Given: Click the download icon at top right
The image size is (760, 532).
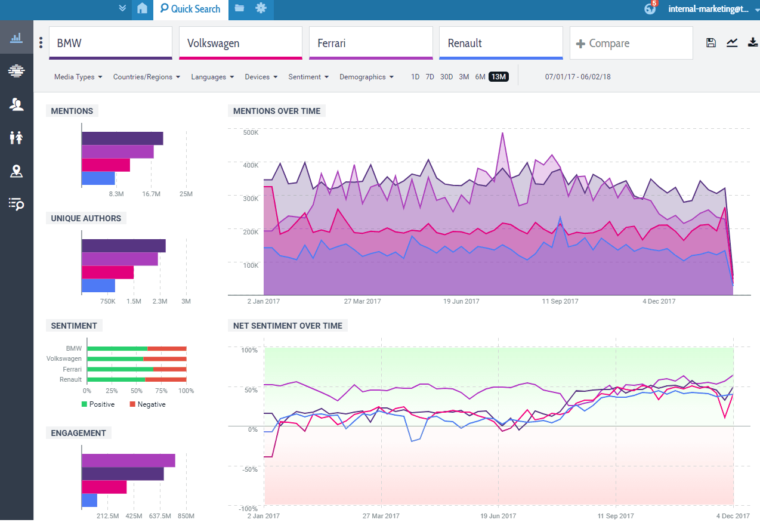Looking at the screenshot, I should [x=753, y=42].
